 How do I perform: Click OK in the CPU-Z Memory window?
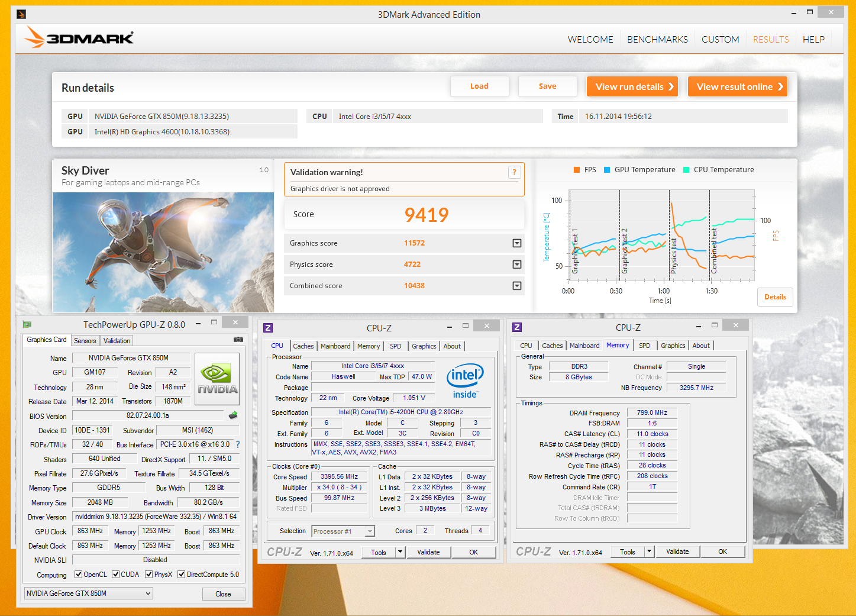click(722, 552)
